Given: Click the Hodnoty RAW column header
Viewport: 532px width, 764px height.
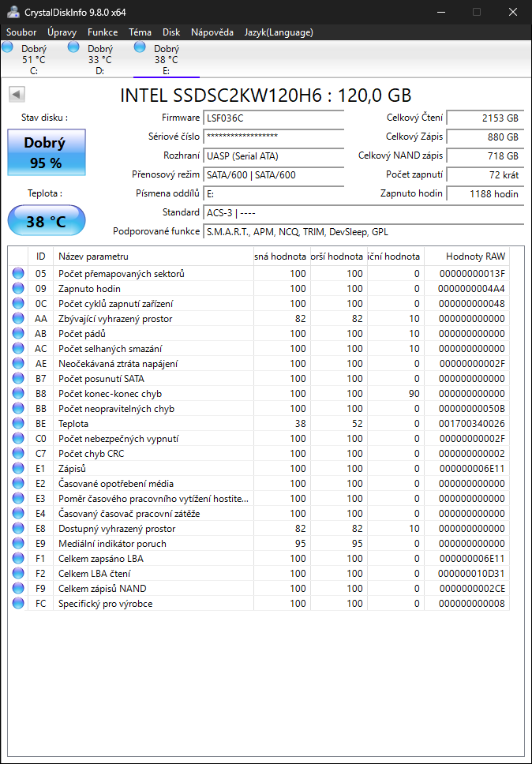Looking at the screenshot, I should pos(466,257).
